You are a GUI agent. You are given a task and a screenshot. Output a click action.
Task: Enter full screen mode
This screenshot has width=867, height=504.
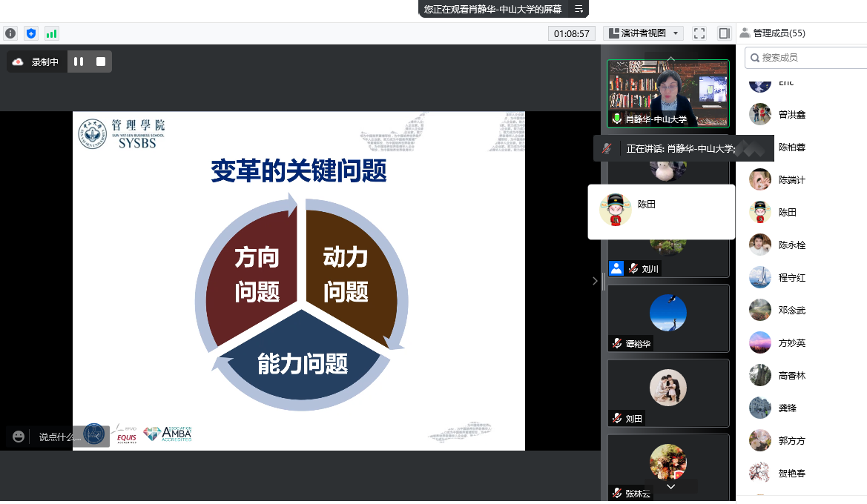[699, 33]
